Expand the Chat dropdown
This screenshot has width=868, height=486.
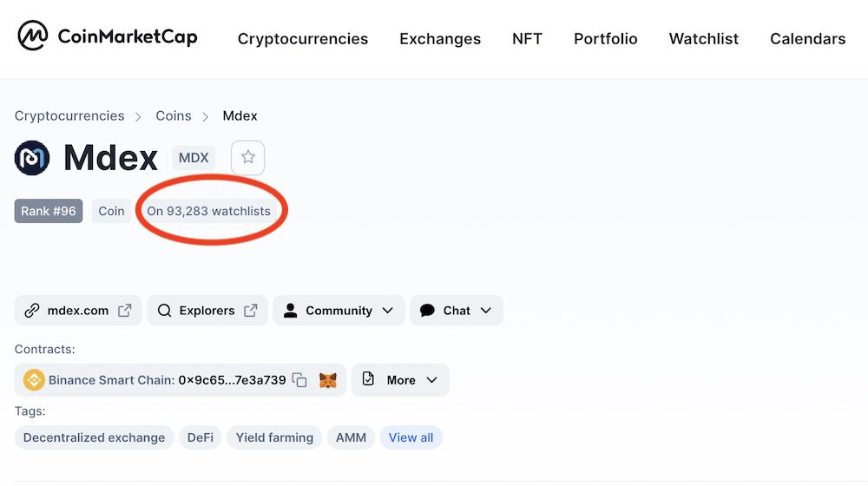[456, 311]
